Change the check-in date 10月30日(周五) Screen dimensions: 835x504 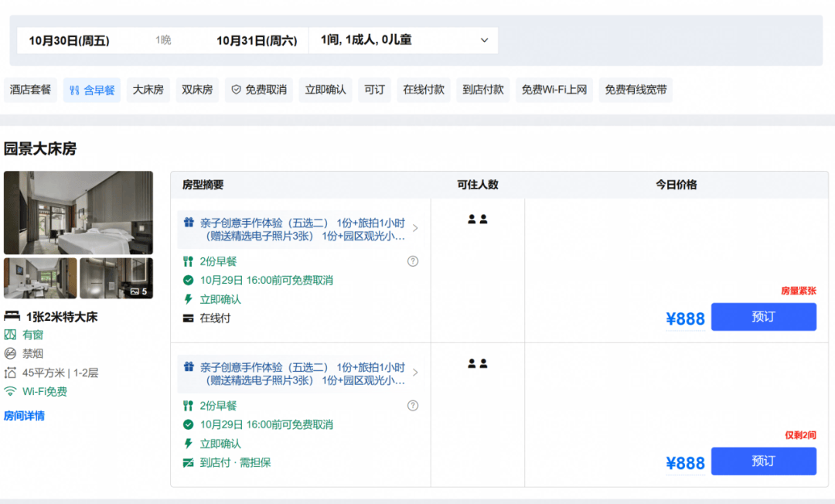70,40
